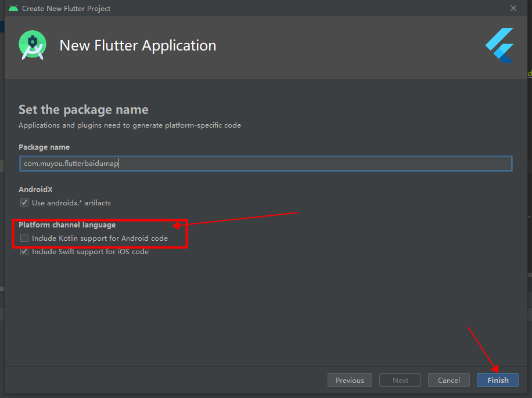532x398 pixels.
Task: Click the Cancel button
Action: 448,380
